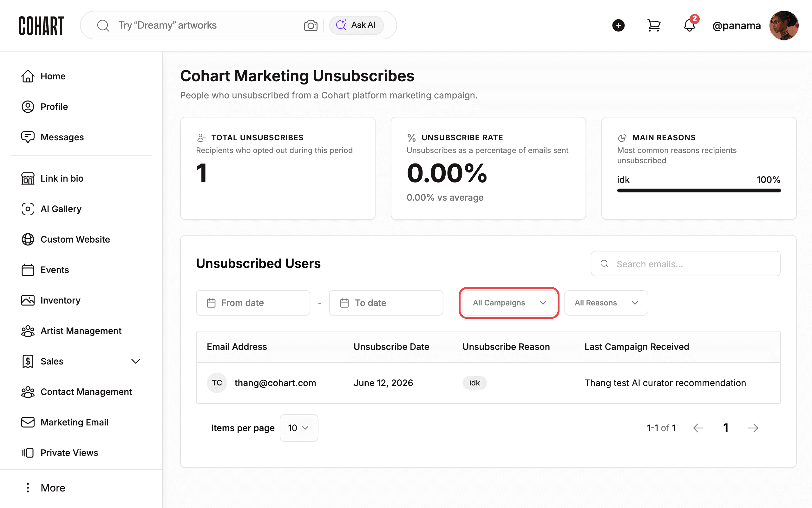Click the '1-1 of 1' pagination text

tap(661, 428)
